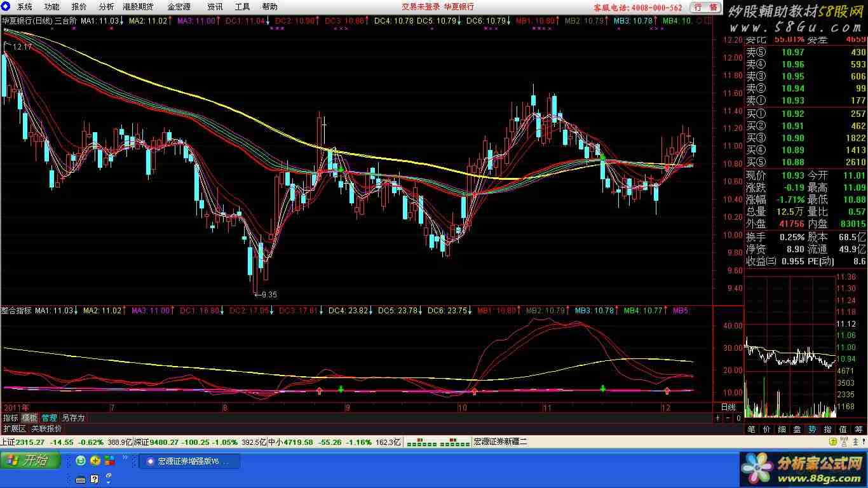
Task: Click the 卖② price 10.94
Action: [x=792, y=88]
